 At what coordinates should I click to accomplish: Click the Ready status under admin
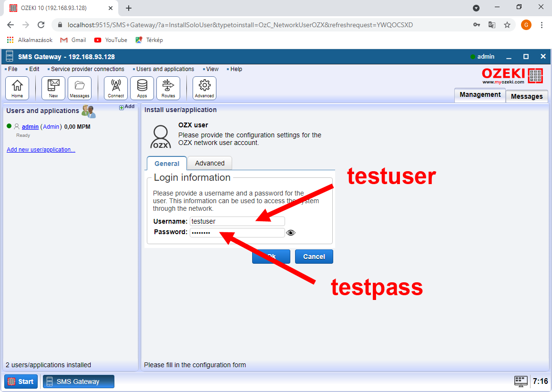tap(23, 135)
